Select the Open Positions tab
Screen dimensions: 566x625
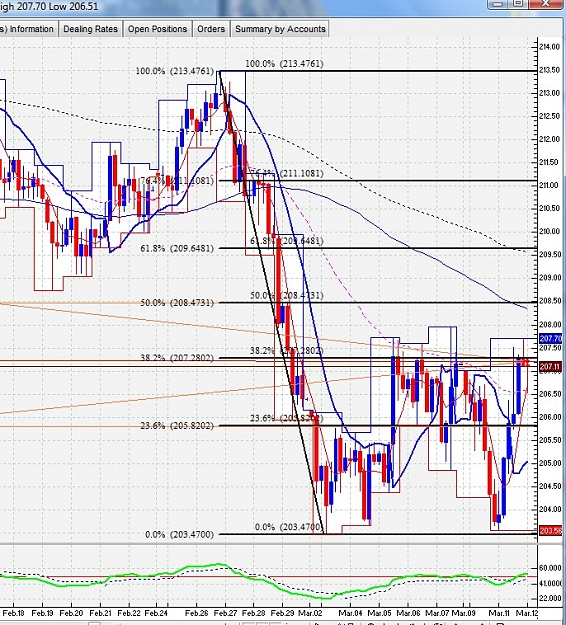click(157, 29)
